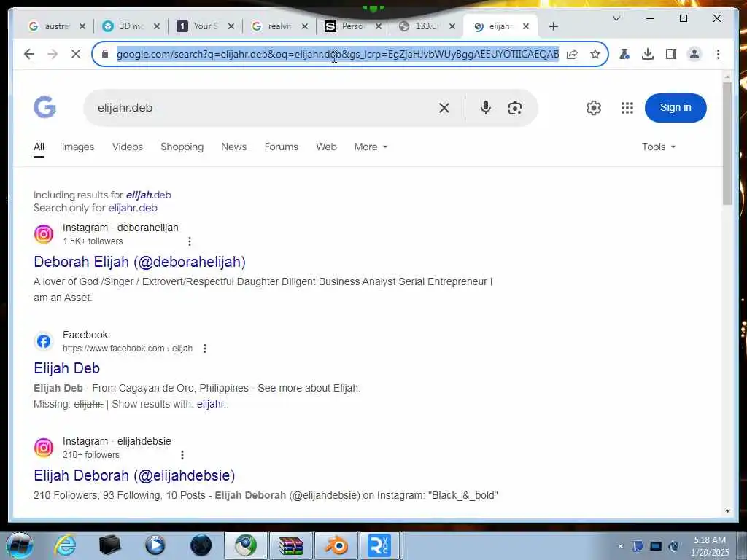Open options for deborahelijah Instagram result
This screenshot has height=560, width=747.
tap(190, 241)
